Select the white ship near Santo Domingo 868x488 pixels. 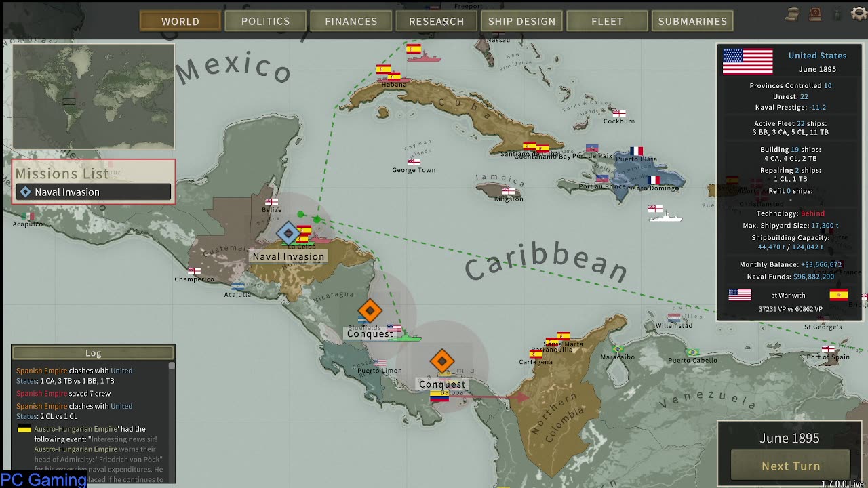pyautogui.click(x=665, y=218)
